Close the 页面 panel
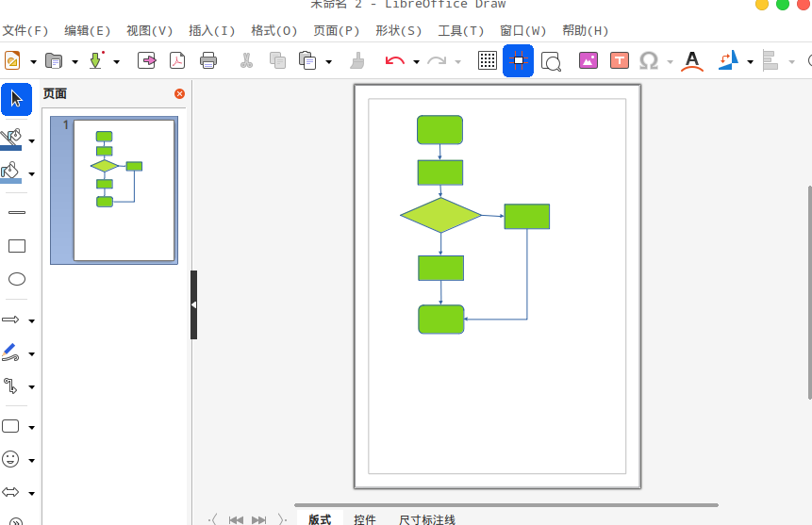812x525 pixels. coord(179,93)
